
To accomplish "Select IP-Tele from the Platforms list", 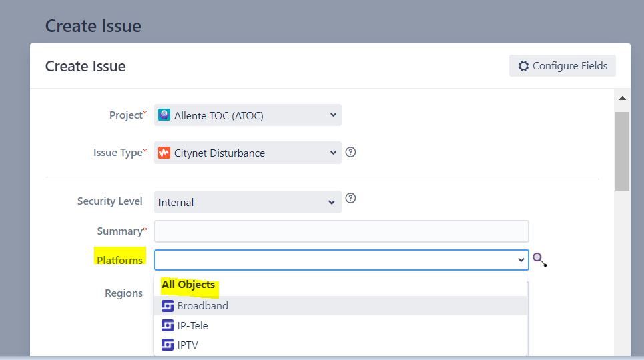I will [340, 325].
